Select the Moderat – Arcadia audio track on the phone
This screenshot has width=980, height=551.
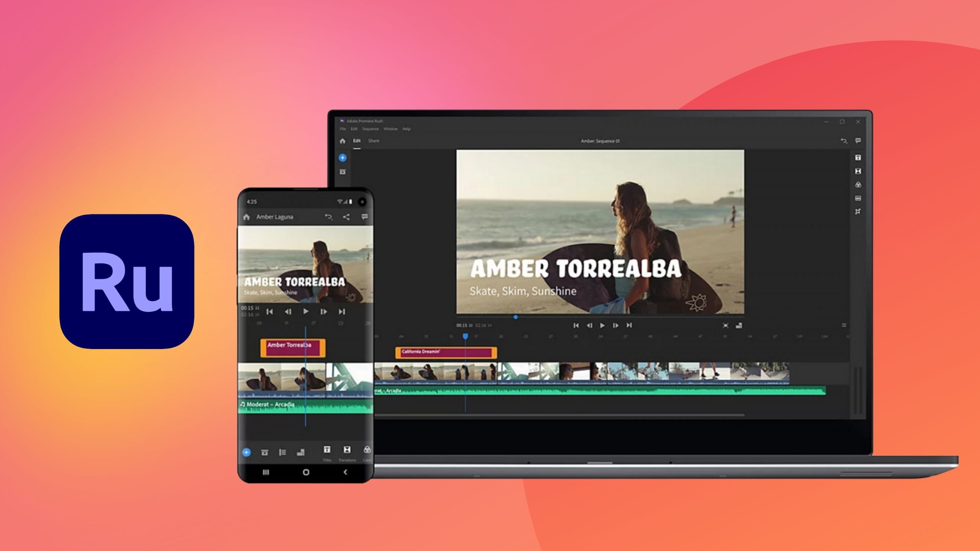click(x=305, y=406)
